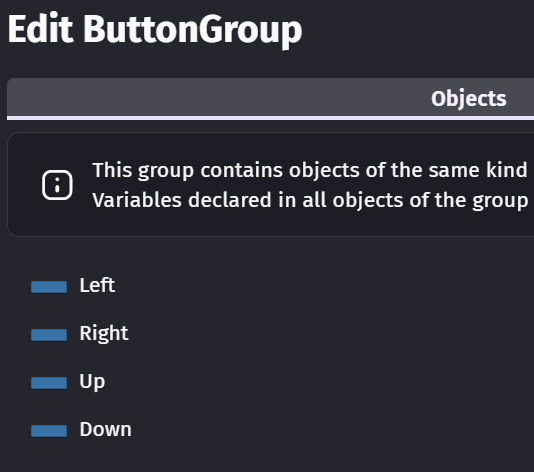Click the blue thumbnail of Down object
Screen dimensions: 534x472
coord(49,431)
